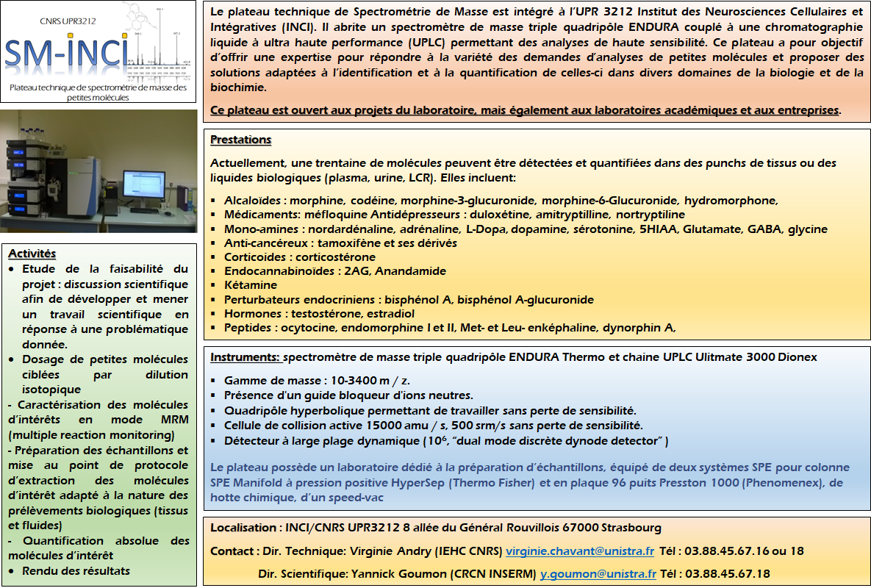Click the SM-INCI logo text
Screen dimensions: 871x588
66,53
